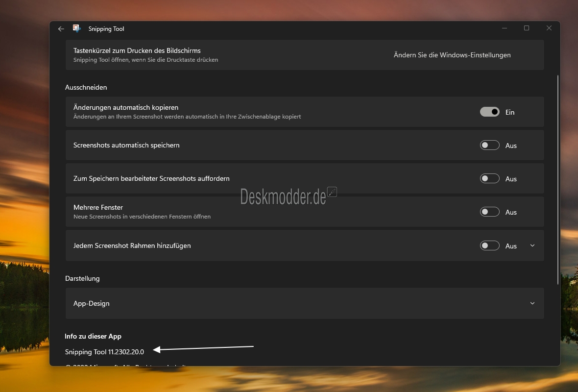Maximize the Snipping Tool window
578x392 pixels.
pyautogui.click(x=527, y=28)
